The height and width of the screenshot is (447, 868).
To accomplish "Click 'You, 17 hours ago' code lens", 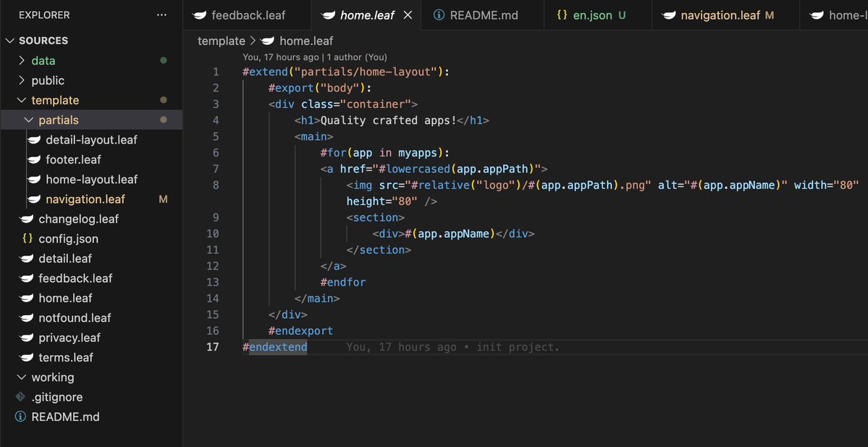I will tap(281, 57).
